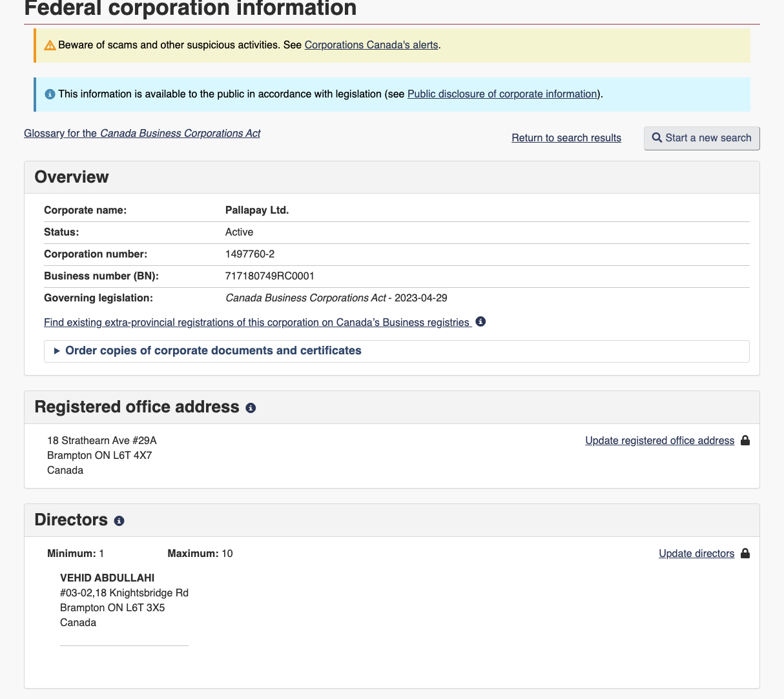Click Brampton ON L6T 4X7 text
Image resolution: width=784 pixels, height=699 pixels.
[99, 456]
